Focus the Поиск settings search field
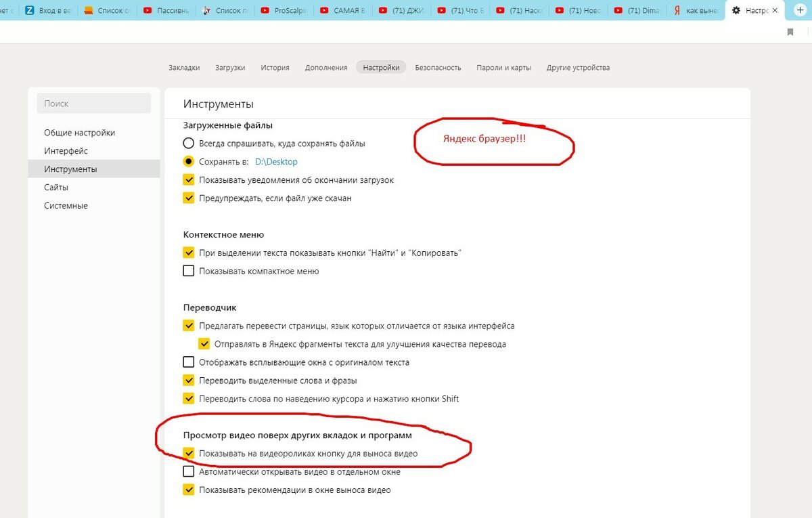 [94, 104]
